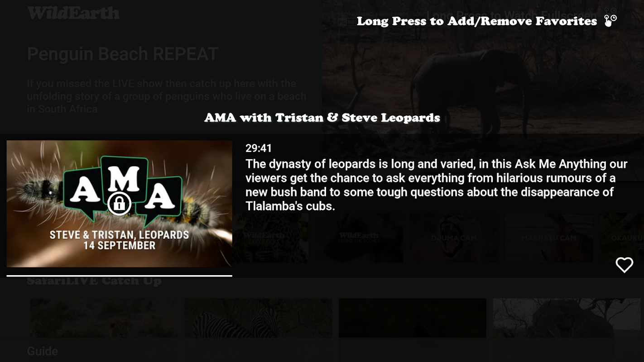Open the lion catch-up video thumbnail
Screen dimensions: 644x362
[x=104, y=318]
